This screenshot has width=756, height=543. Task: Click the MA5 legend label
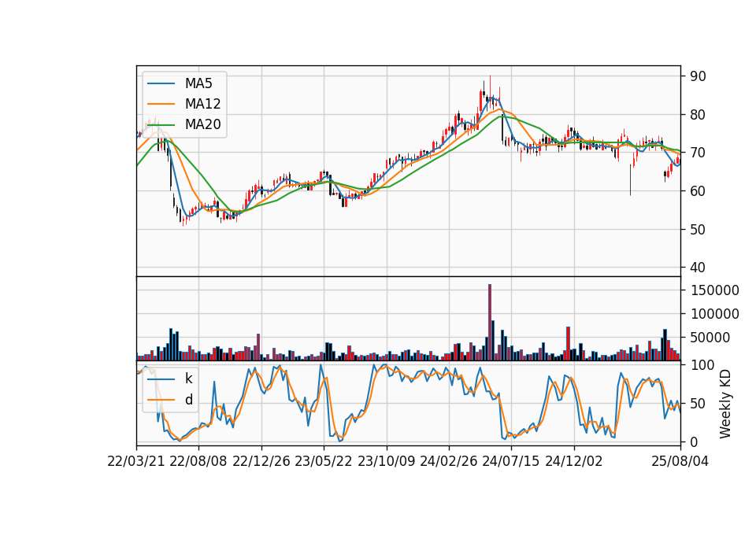tap(198, 83)
